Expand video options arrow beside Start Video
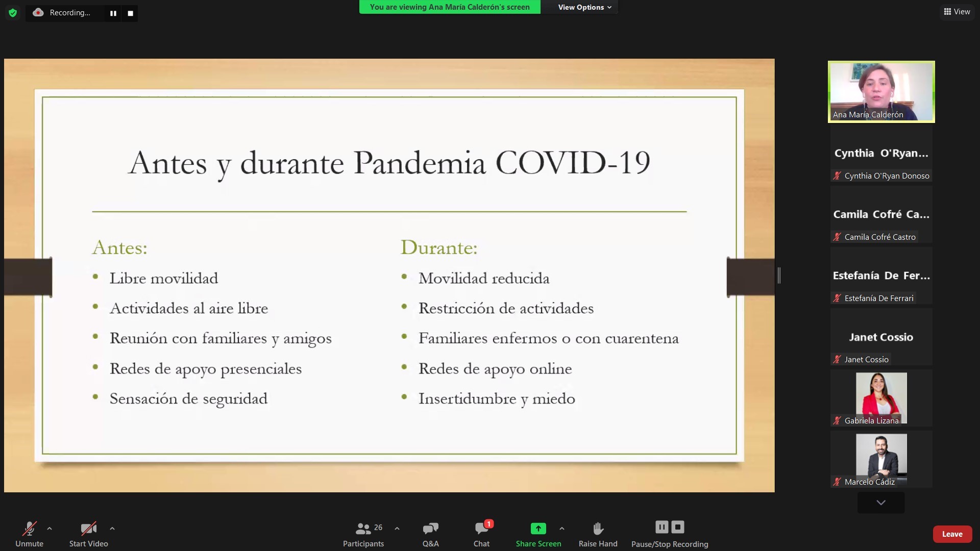The image size is (980, 551). [112, 529]
